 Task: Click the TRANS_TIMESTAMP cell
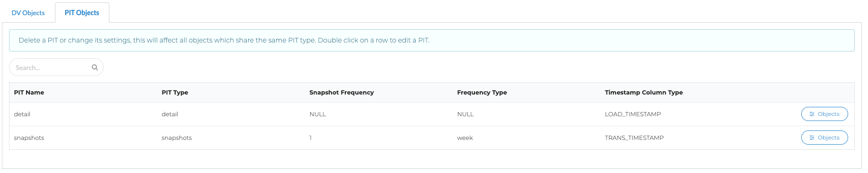634,138
